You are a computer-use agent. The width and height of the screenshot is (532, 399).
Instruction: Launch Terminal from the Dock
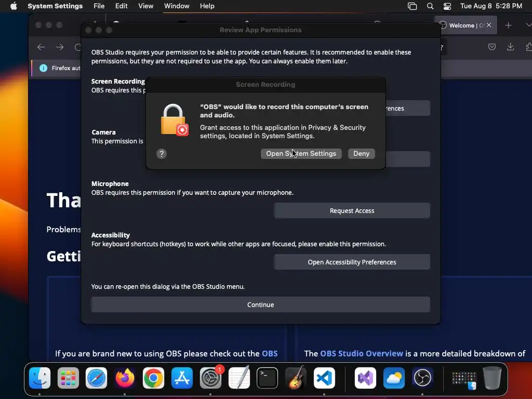coord(268,378)
